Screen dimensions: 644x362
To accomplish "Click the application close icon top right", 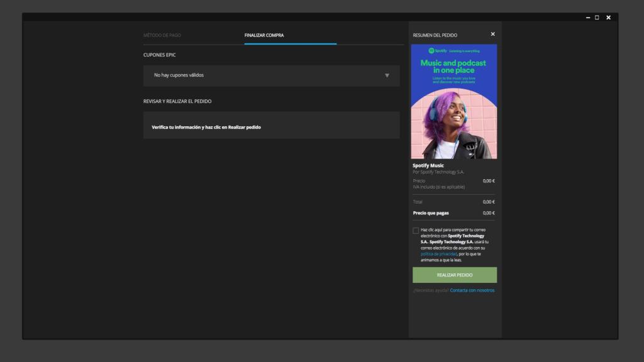I will (608, 18).
